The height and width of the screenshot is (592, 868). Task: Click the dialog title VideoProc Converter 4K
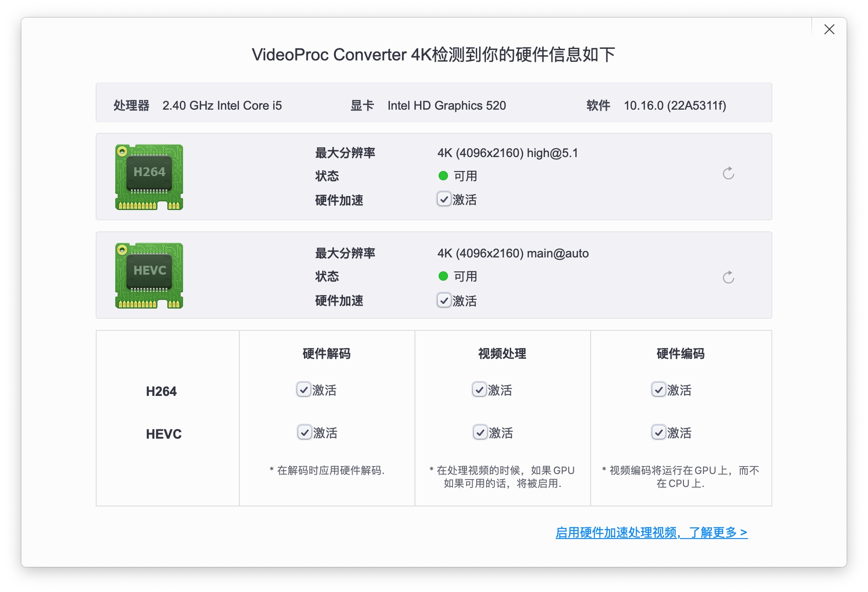(434, 55)
